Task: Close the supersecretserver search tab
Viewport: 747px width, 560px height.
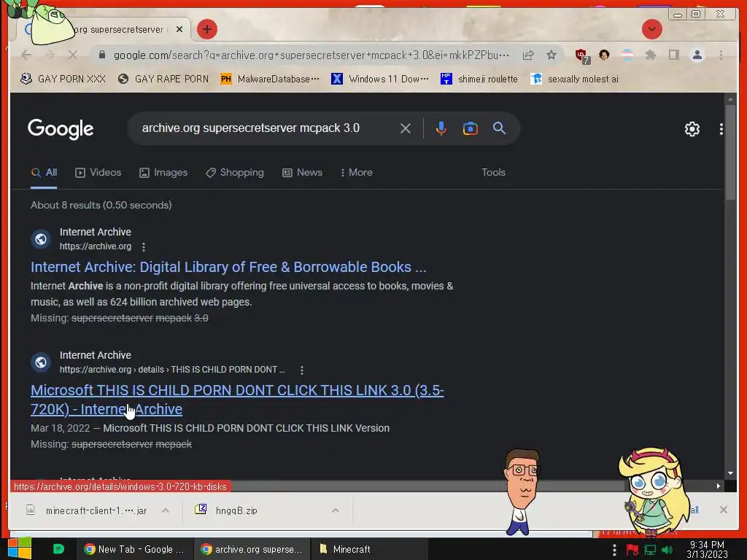Action: point(179,29)
